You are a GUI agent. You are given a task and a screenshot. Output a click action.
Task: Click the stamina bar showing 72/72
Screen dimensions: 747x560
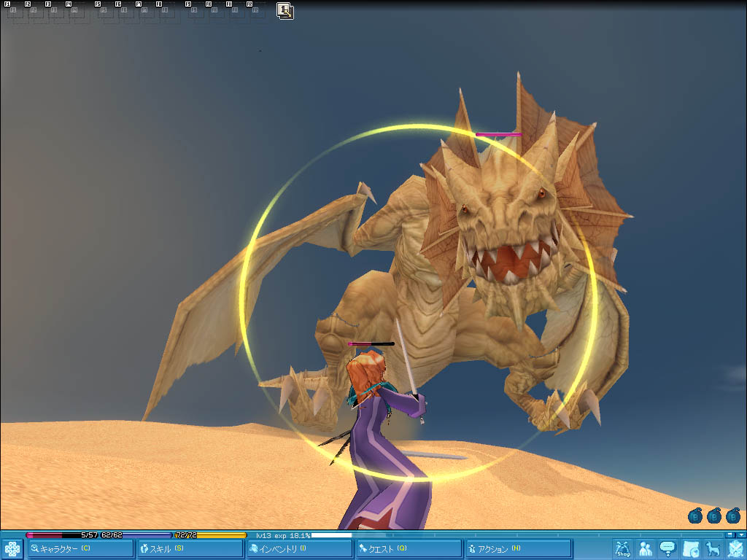click(x=211, y=535)
